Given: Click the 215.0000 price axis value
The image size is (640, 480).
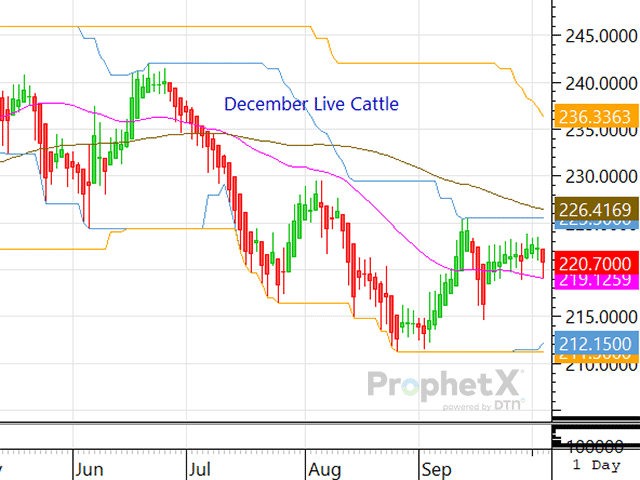Looking at the screenshot, I should (x=601, y=317).
